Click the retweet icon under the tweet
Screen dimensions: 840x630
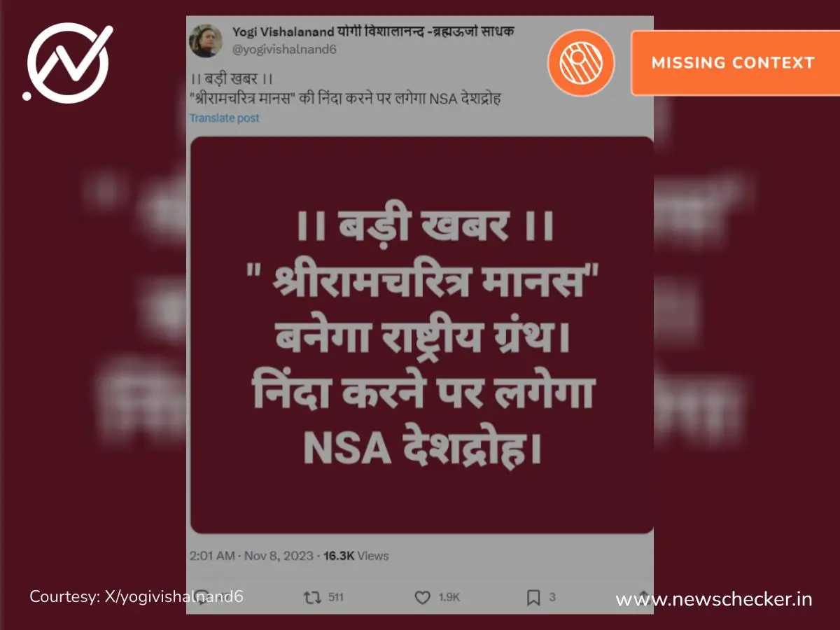[x=311, y=597]
